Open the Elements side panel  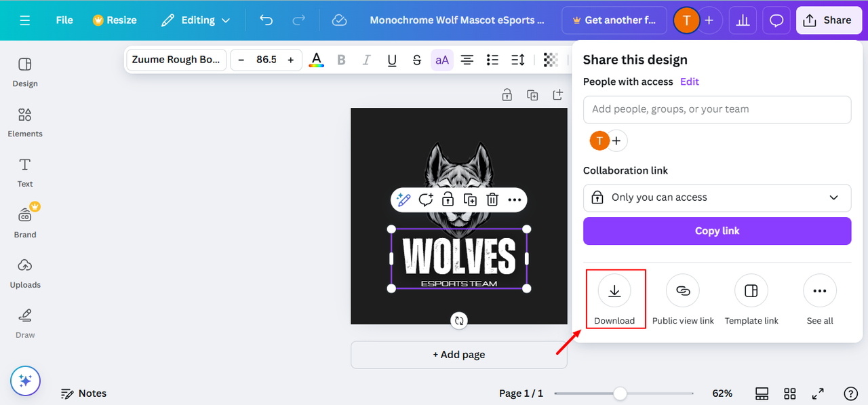[25, 123]
